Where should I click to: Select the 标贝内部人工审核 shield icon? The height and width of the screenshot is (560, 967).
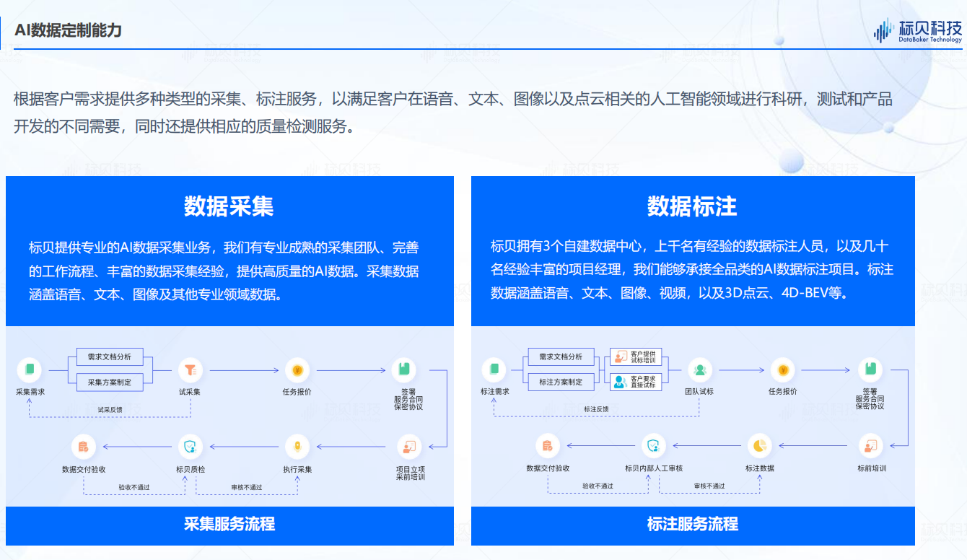coord(654,446)
